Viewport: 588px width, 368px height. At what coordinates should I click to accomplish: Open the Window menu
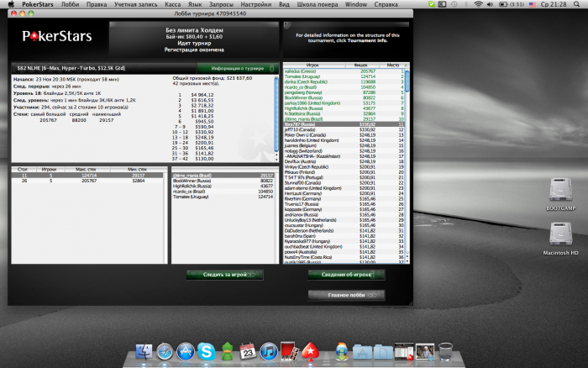click(x=356, y=4)
